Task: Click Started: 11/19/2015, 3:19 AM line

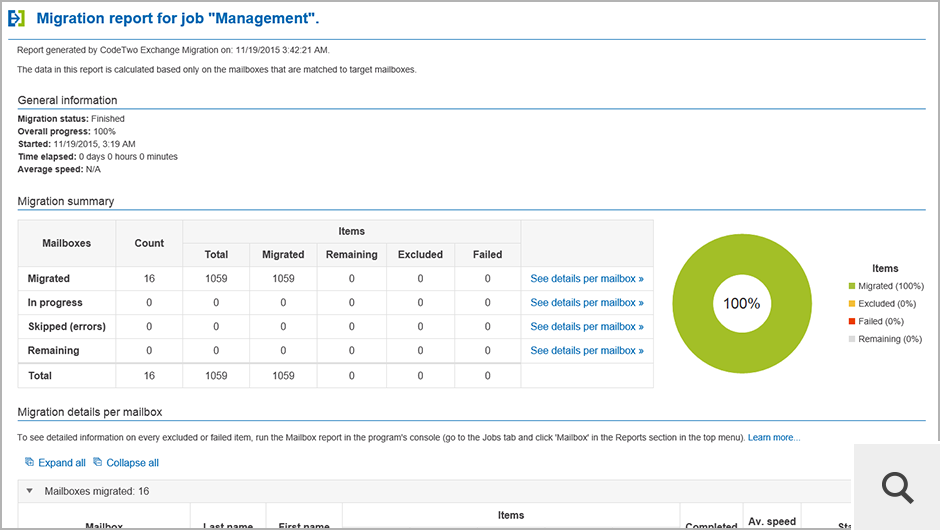Action: tap(77, 144)
